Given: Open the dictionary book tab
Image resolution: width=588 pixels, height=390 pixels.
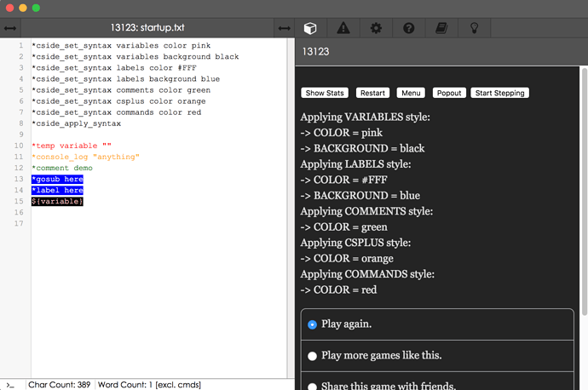Looking at the screenshot, I should (441, 28).
